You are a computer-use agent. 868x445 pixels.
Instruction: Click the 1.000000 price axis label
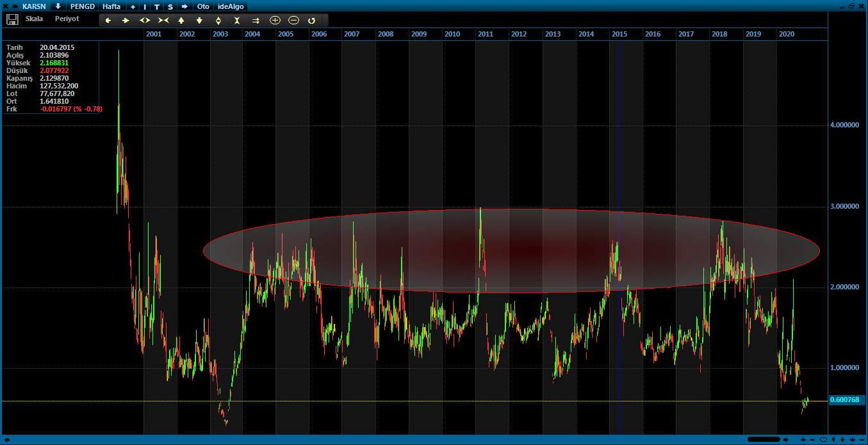pyautogui.click(x=844, y=368)
